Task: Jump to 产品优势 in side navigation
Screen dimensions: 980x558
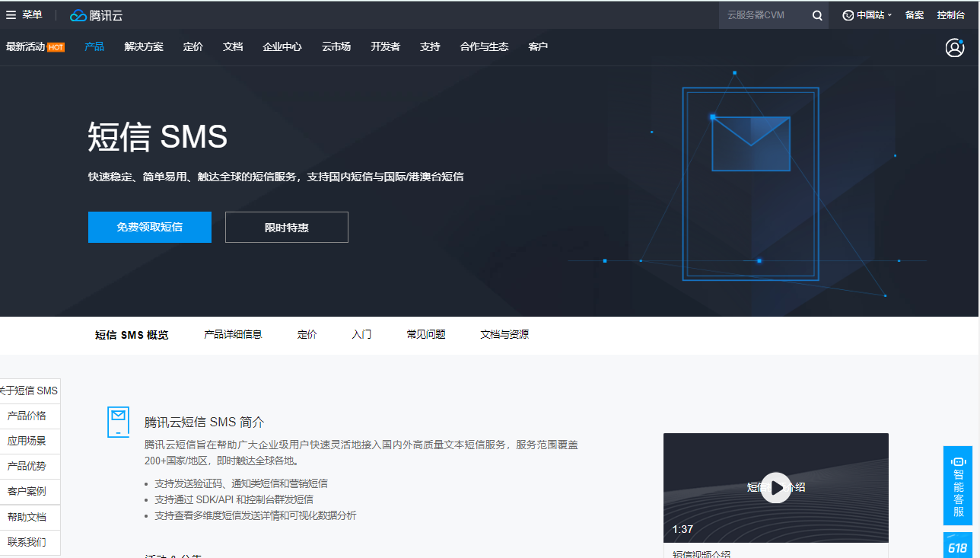Action: click(27, 466)
